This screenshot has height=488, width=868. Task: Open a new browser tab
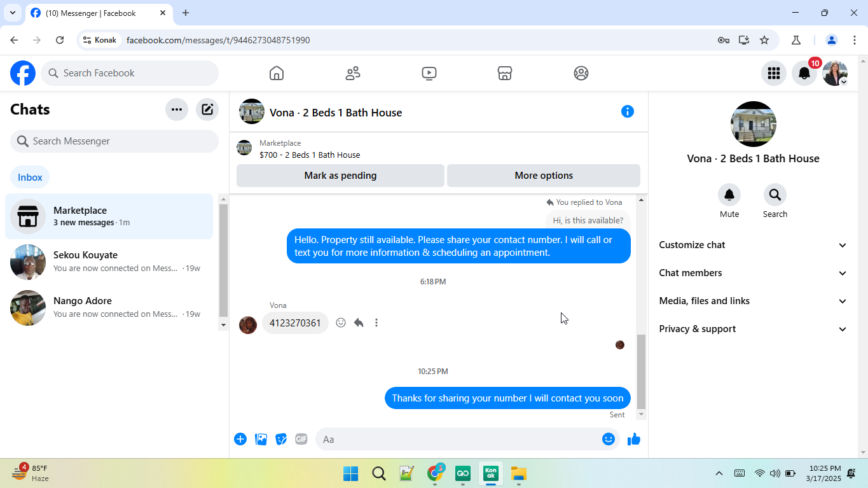click(186, 13)
